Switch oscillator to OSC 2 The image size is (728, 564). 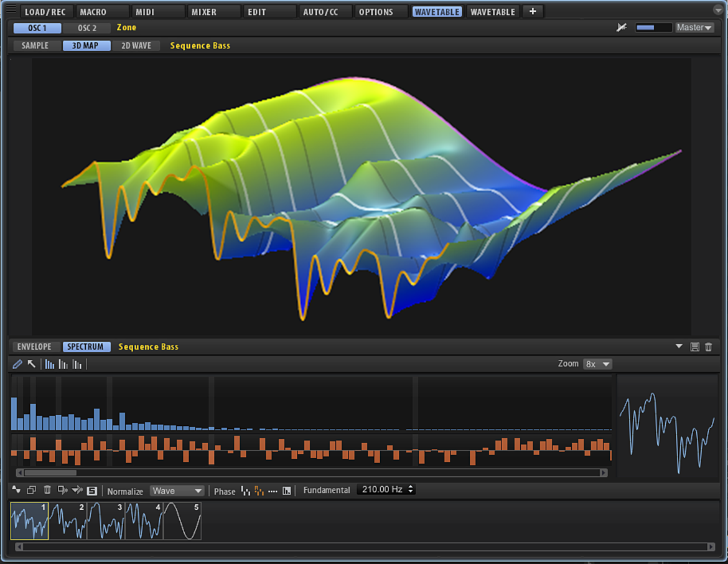click(87, 28)
